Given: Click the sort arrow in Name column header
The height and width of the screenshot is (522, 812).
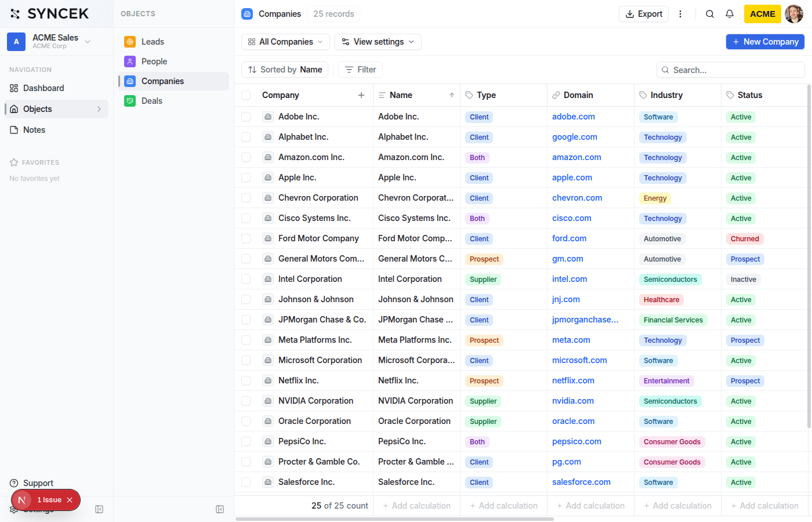Looking at the screenshot, I should coord(452,95).
